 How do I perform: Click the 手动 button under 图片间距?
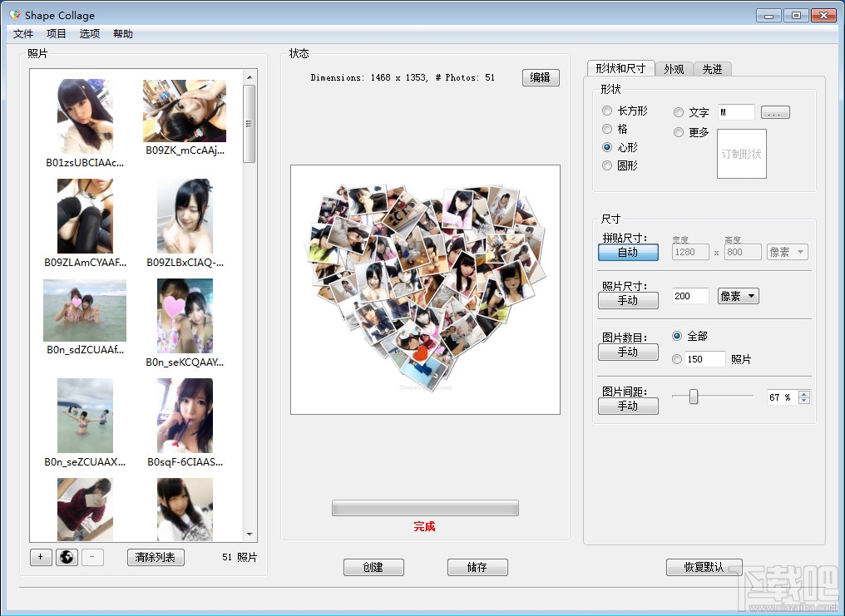[629, 406]
